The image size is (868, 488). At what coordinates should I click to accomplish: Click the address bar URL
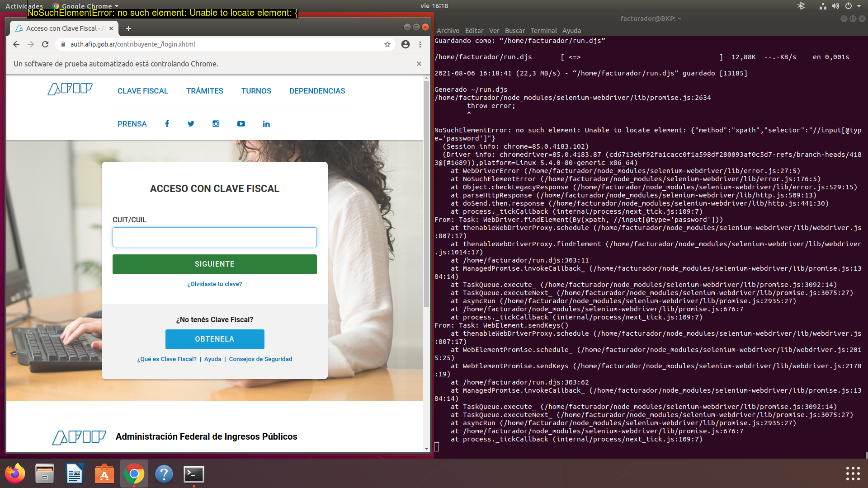pyautogui.click(x=133, y=44)
